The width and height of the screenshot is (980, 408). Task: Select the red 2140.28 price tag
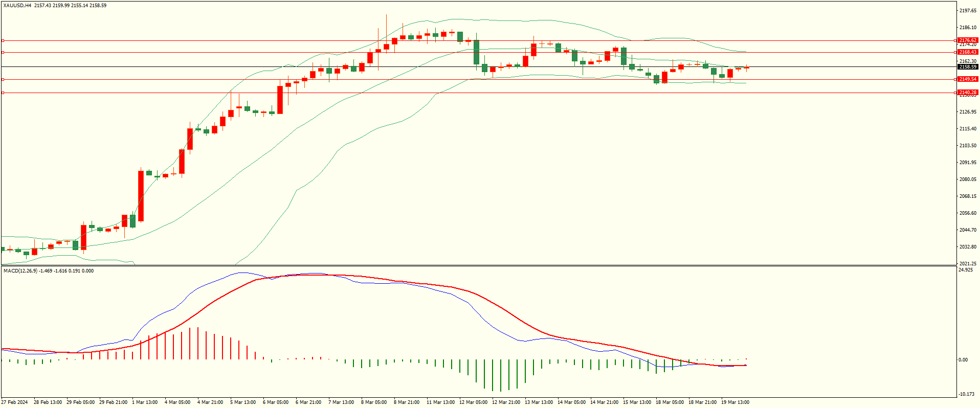point(968,93)
